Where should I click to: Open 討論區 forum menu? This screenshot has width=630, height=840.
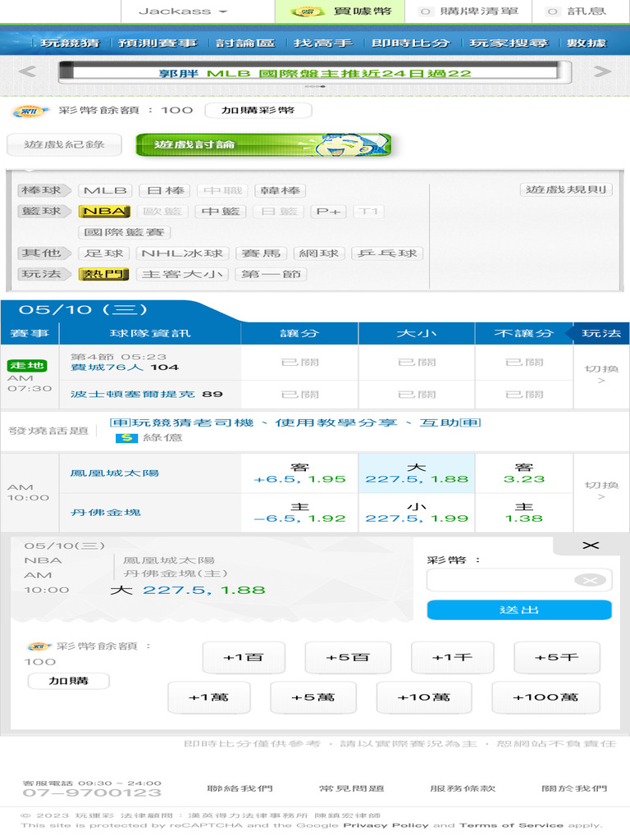244,43
